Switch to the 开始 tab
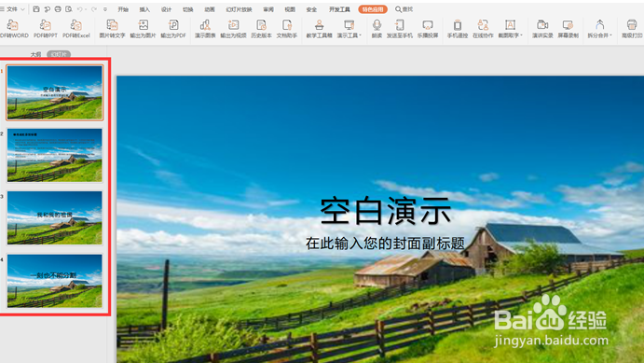644x363 pixels. pos(123,9)
